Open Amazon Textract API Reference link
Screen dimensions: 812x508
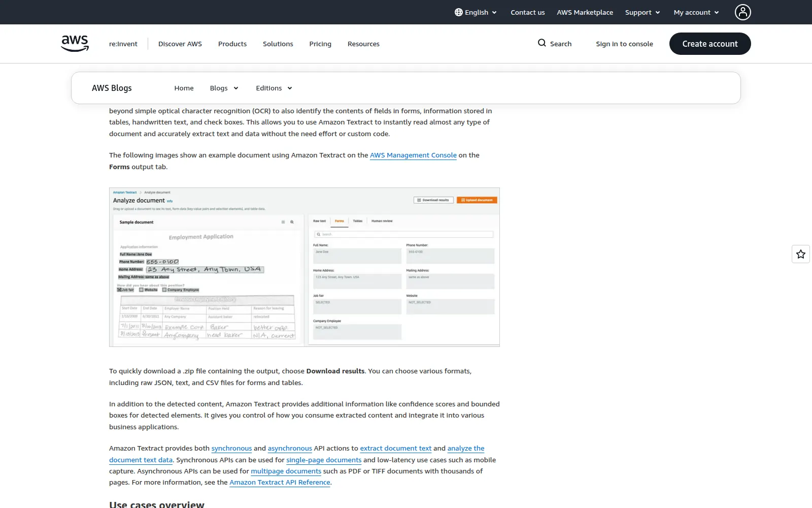[280, 483]
